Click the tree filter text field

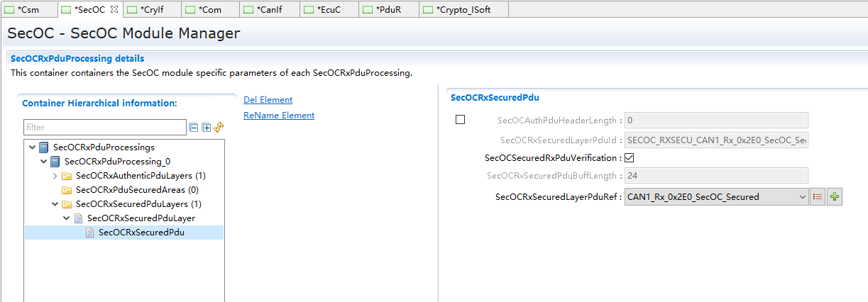tap(104, 128)
